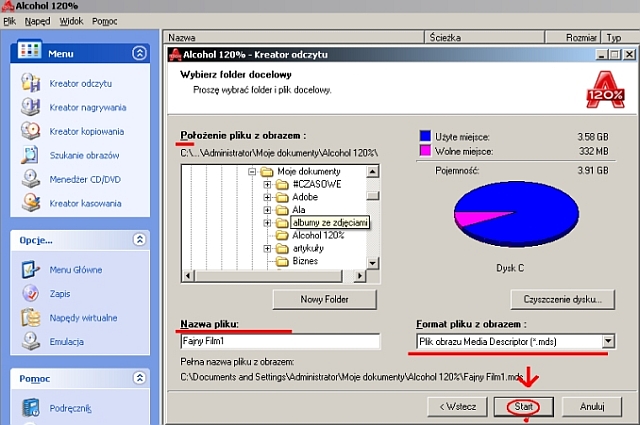Image resolution: width=640 pixels, height=425 pixels.
Task: Click the Typ column header
Action: point(620,38)
